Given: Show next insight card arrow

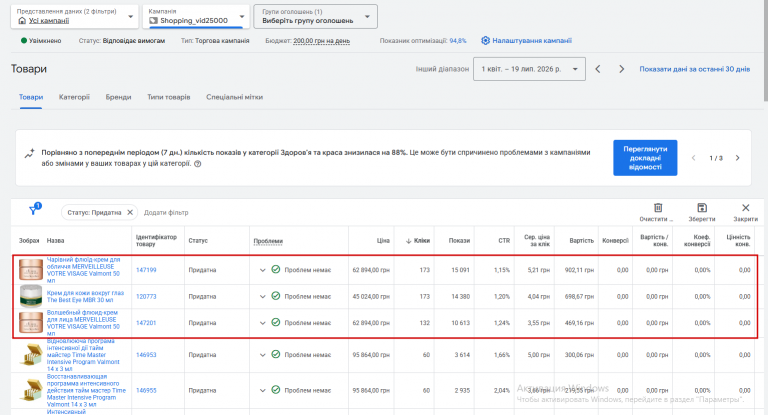Looking at the screenshot, I should click(737, 158).
